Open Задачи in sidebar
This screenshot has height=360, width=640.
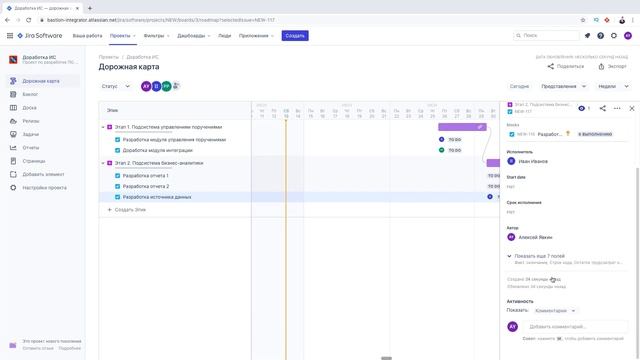coord(44,134)
